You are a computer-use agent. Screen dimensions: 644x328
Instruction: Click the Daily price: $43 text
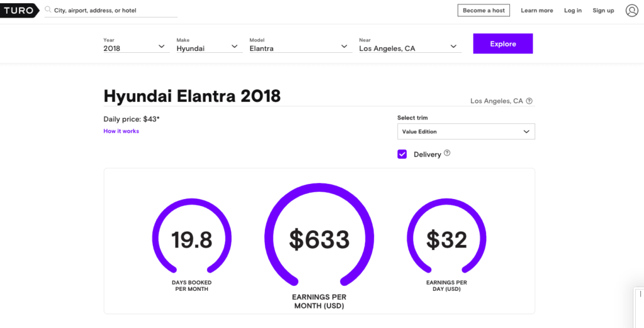131,119
